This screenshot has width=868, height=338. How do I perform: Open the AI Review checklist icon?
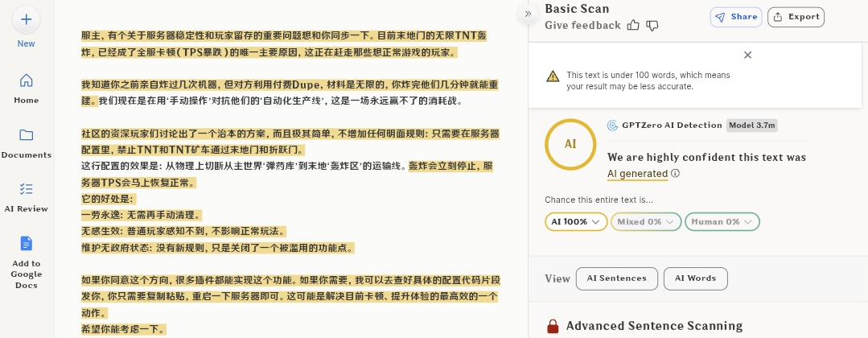click(x=27, y=189)
